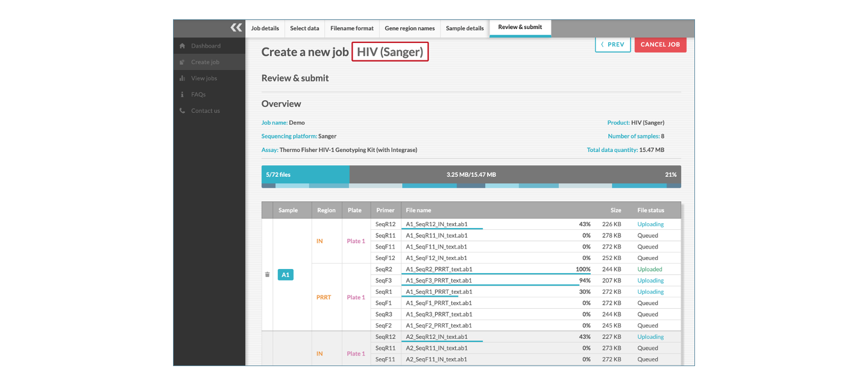Click the Sequencing platform label
Screen dimensions: 868x386
point(289,136)
